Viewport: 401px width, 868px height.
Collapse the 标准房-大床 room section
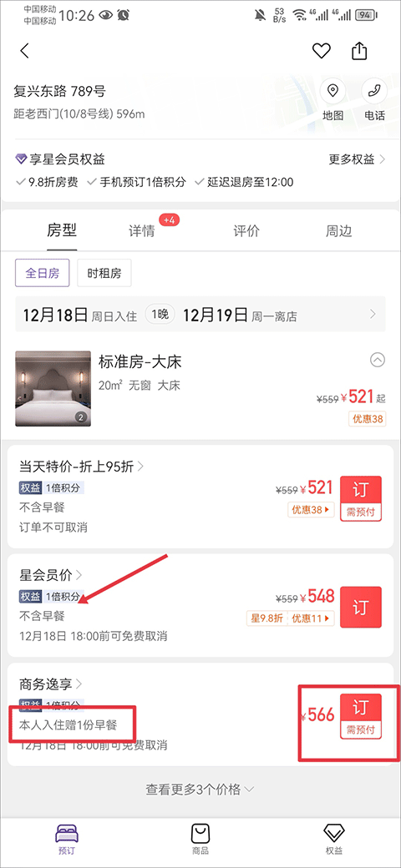tap(377, 361)
